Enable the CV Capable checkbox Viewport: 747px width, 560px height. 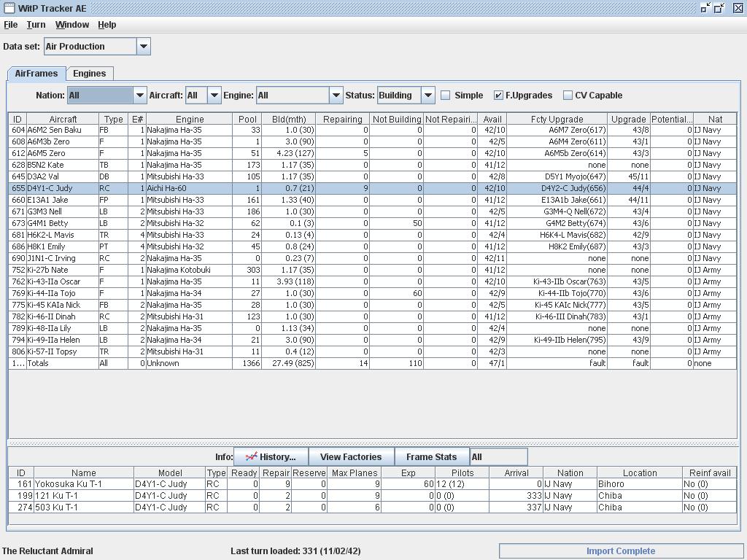click(x=568, y=96)
